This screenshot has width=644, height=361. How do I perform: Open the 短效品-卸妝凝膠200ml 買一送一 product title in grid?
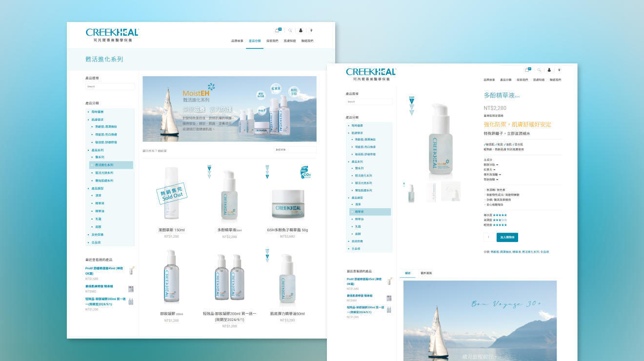[x=229, y=316]
